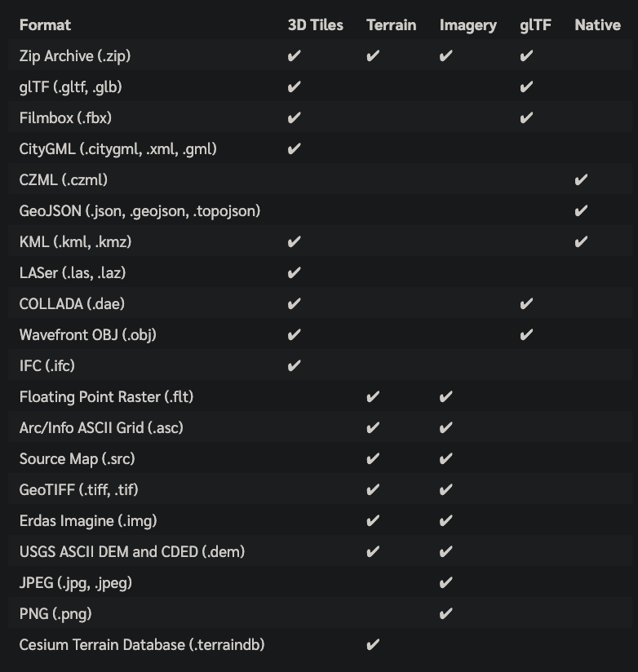Click the 3D Tiles checkmark for Zip Archive
Screen dimensions: 638x672
pyautogui.click(x=295, y=55)
